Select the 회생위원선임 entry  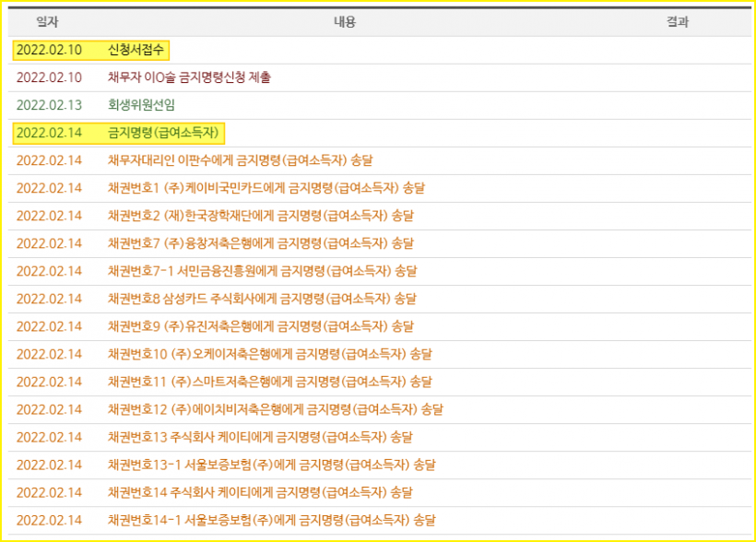pos(141,105)
